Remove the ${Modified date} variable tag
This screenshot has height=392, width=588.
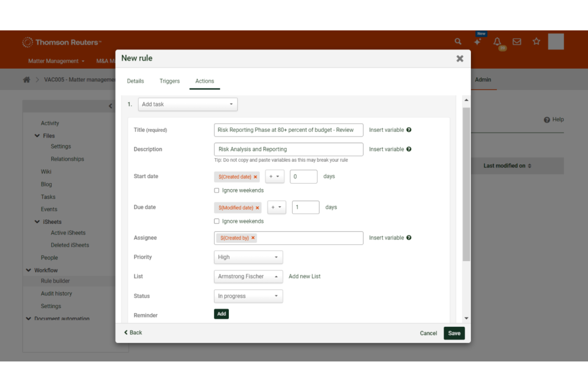point(257,208)
